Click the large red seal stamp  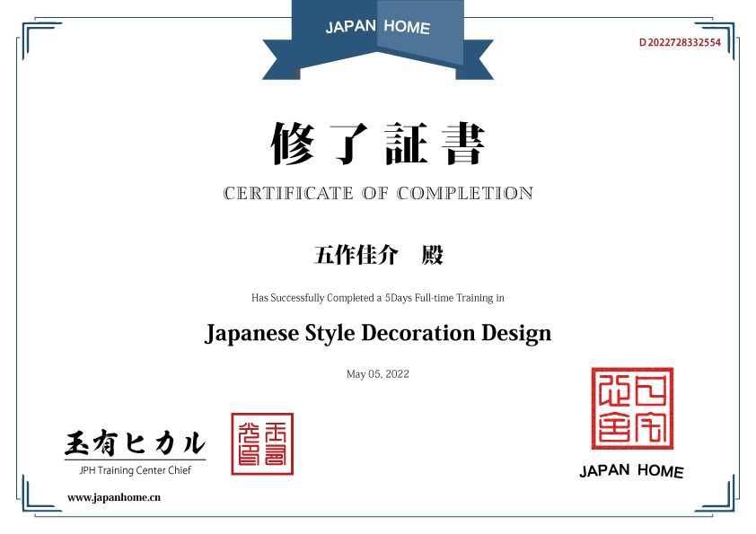tap(631, 407)
